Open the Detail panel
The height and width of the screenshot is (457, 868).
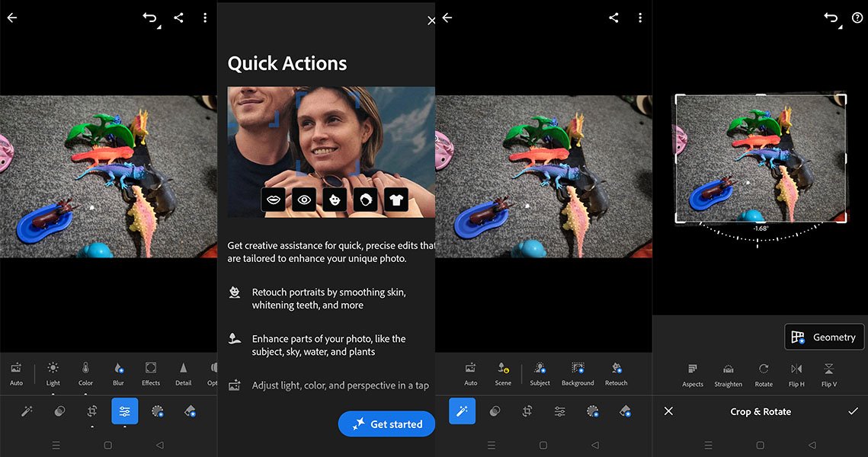tap(183, 373)
